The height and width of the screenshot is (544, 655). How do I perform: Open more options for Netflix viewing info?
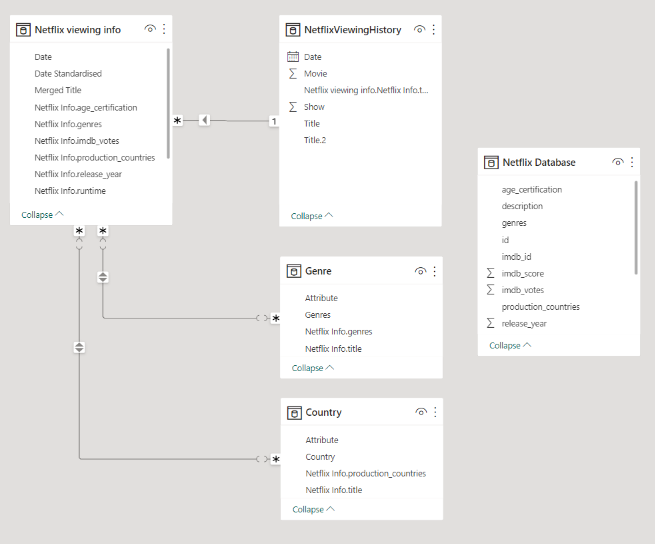(x=164, y=30)
